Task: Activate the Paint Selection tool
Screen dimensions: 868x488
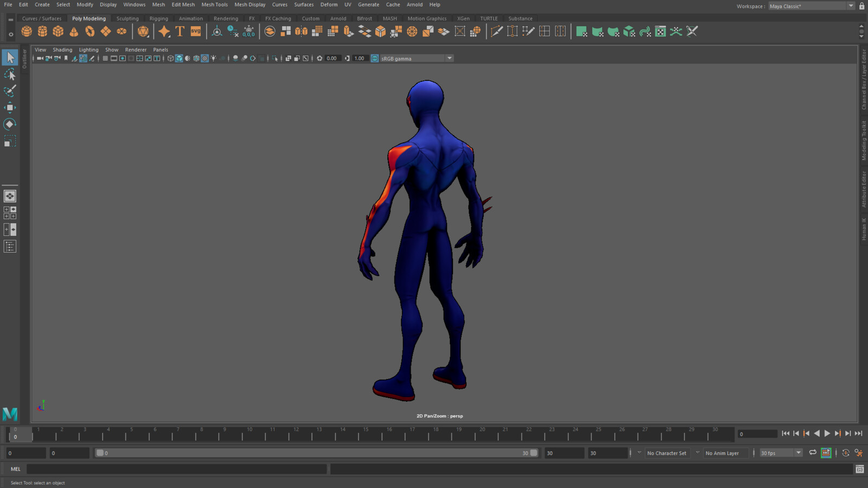Action: (10, 91)
